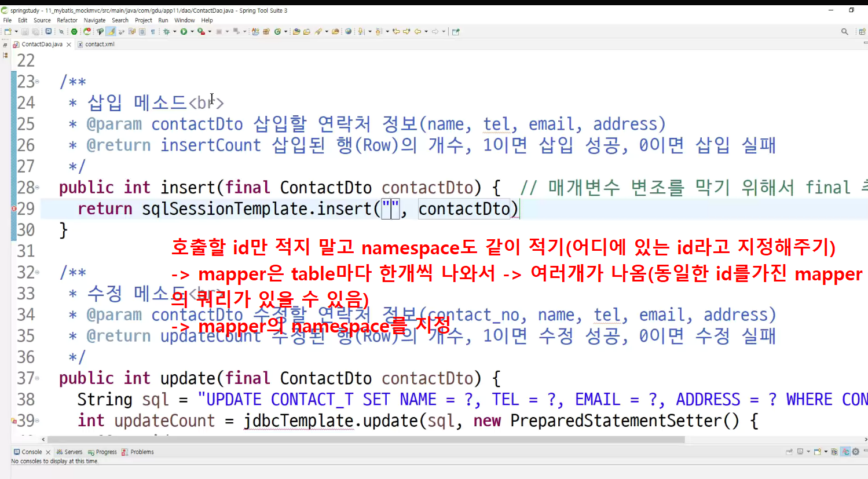The height and width of the screenshot is (479, 868).
Task: Collapse the insert method at line 28
Action: pos(38,188)
